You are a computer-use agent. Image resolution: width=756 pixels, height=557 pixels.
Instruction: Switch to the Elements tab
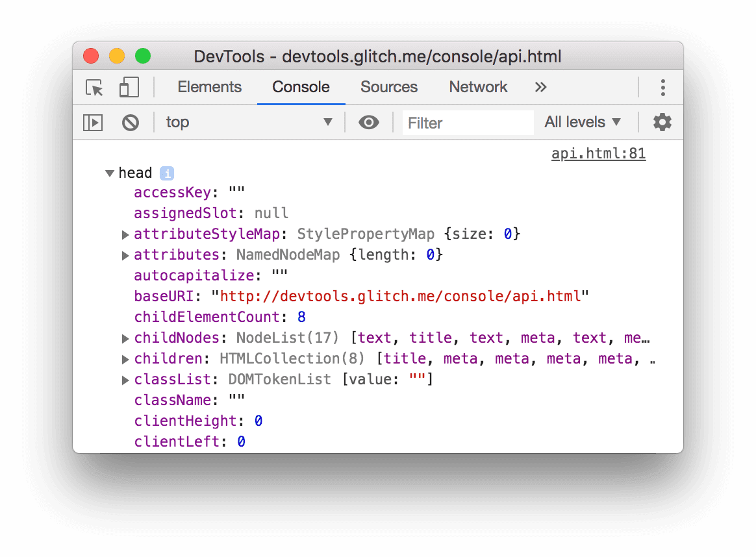pyautogui.click(x=209, y=87)
